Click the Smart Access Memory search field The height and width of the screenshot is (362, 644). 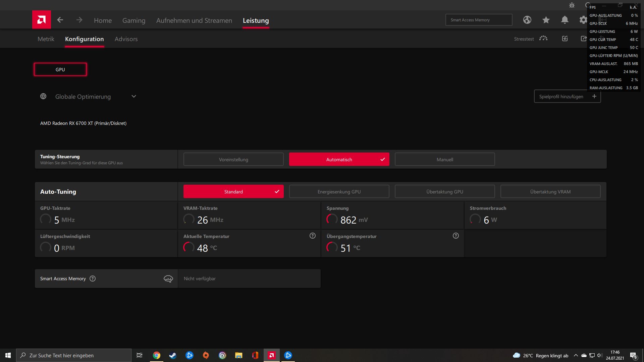pyautogui.click(x=479, y=20)
